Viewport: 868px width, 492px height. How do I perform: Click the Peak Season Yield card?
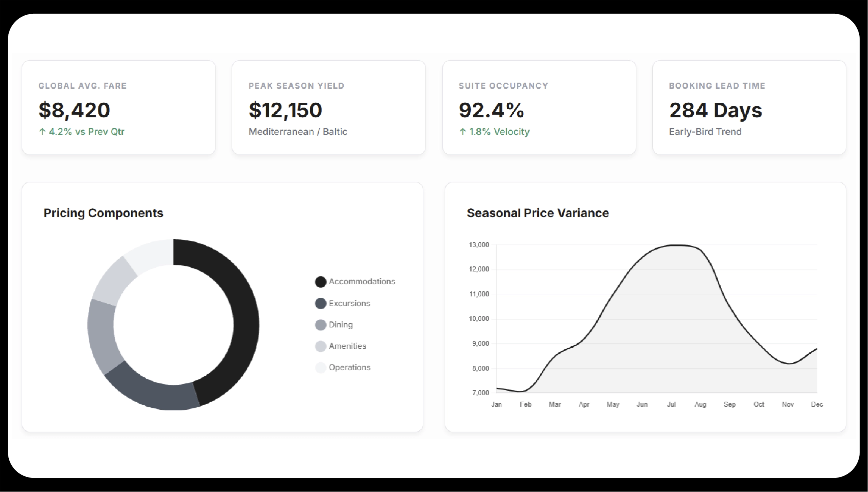coord(328,108)
